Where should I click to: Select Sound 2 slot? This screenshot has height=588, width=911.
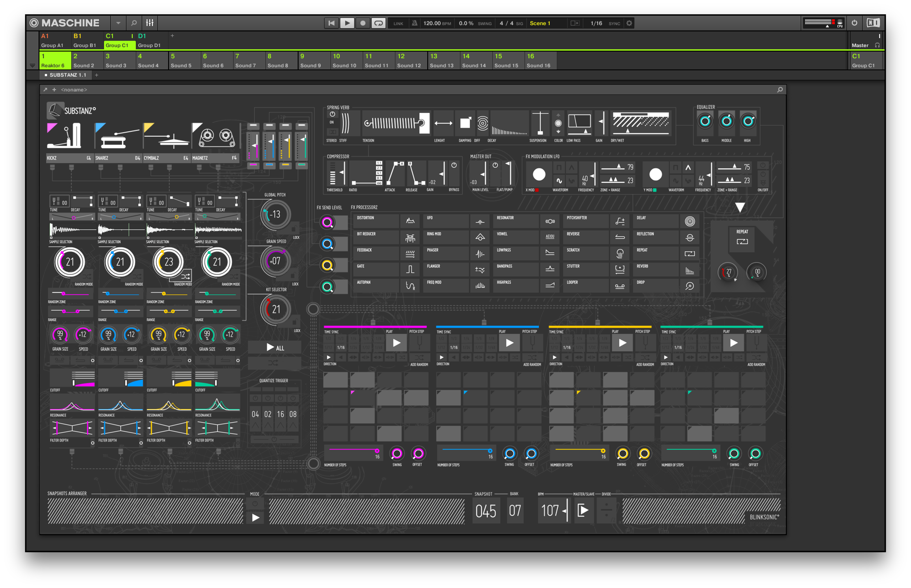tap(87, 60)
